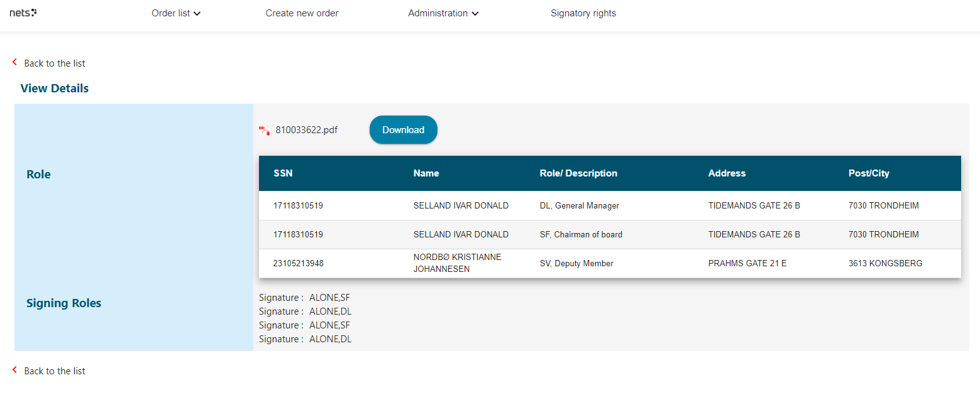Click the PDF file icon
The width and height of the screenshot is (980, 395).
[x=265, y=130]
